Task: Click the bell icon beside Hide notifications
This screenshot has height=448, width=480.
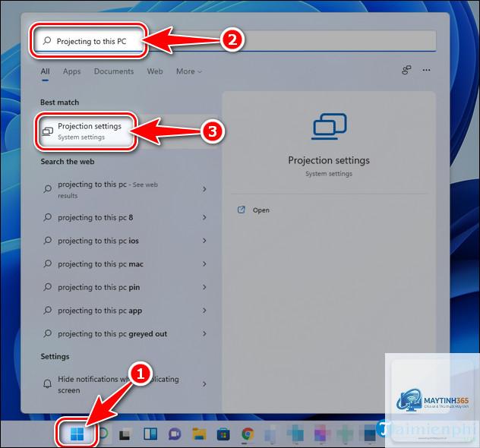Action: pyautogui.click(x=47, y=383)
